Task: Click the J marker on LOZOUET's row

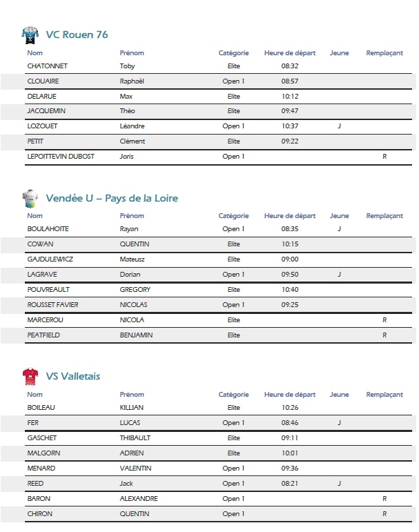Action: coord(339,126)
